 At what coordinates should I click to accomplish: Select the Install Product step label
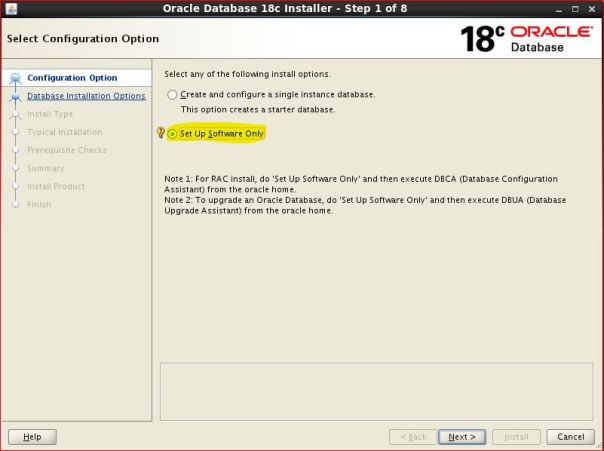[56, 186]
